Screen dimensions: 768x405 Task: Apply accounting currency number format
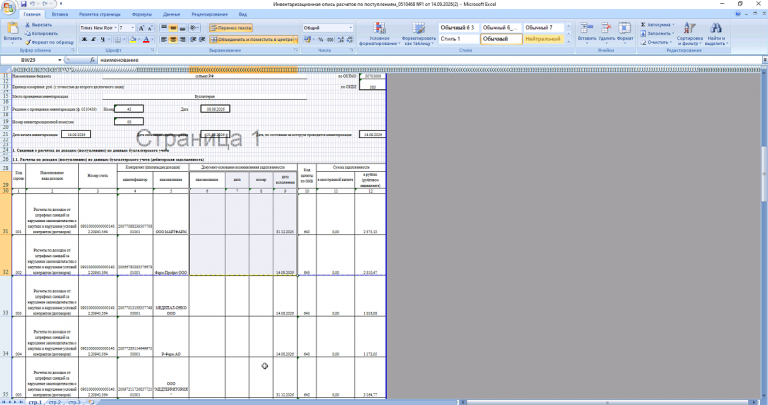(307, 39)
